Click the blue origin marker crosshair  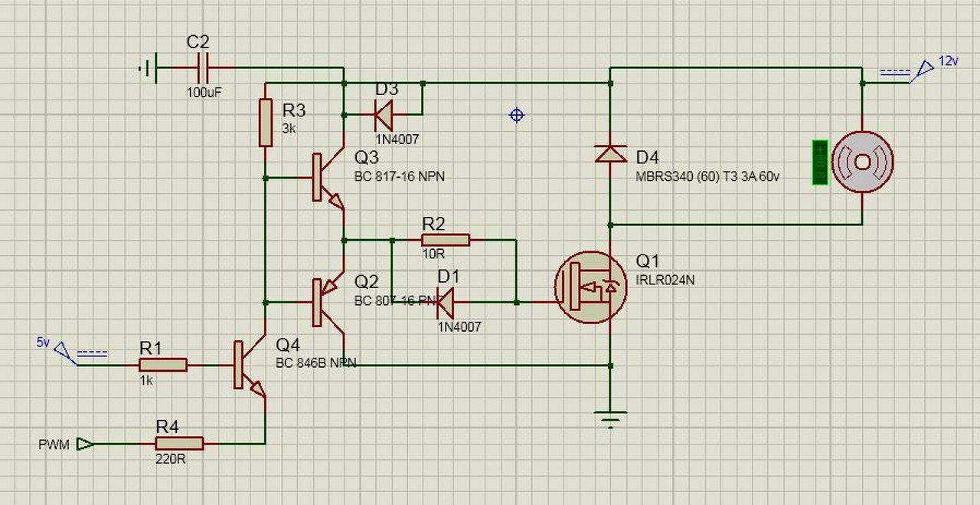(x=517, y=115)
